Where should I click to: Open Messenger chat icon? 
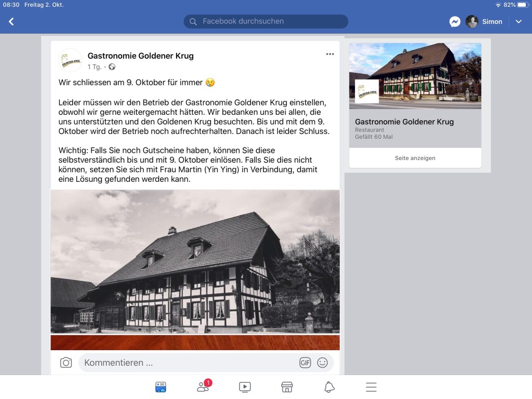click(x=455, y=22)
